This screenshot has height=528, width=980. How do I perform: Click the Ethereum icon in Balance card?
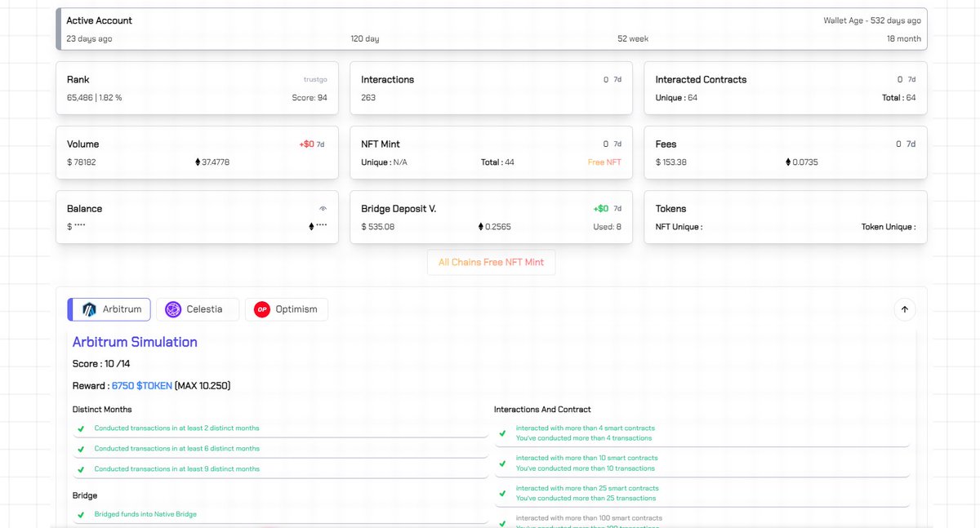(x=311, y=227)
